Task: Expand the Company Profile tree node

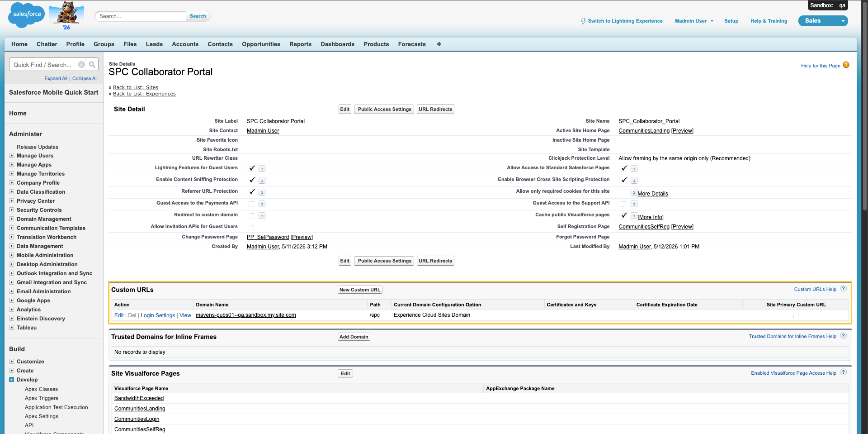Action: pyautogui.click(x=12, y=183)
